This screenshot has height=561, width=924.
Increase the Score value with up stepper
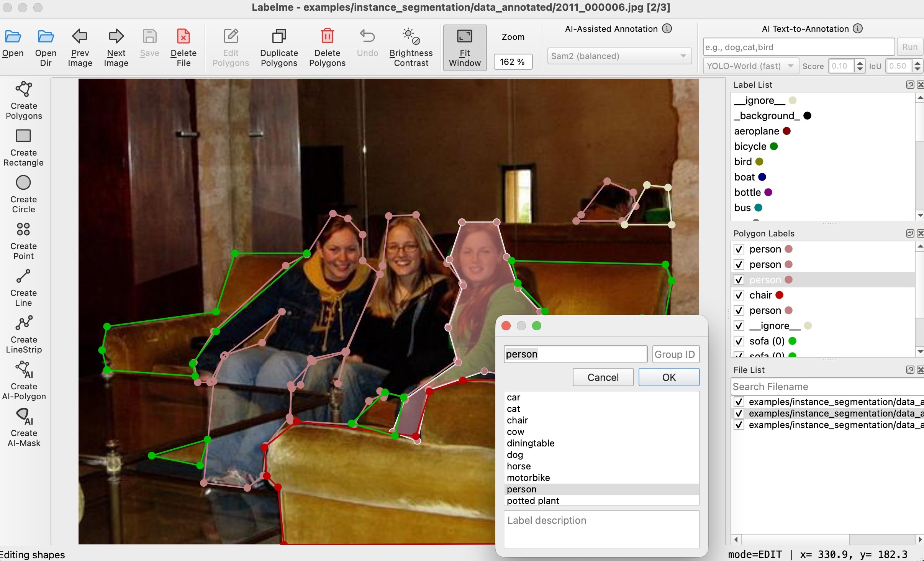click(860, 63)
